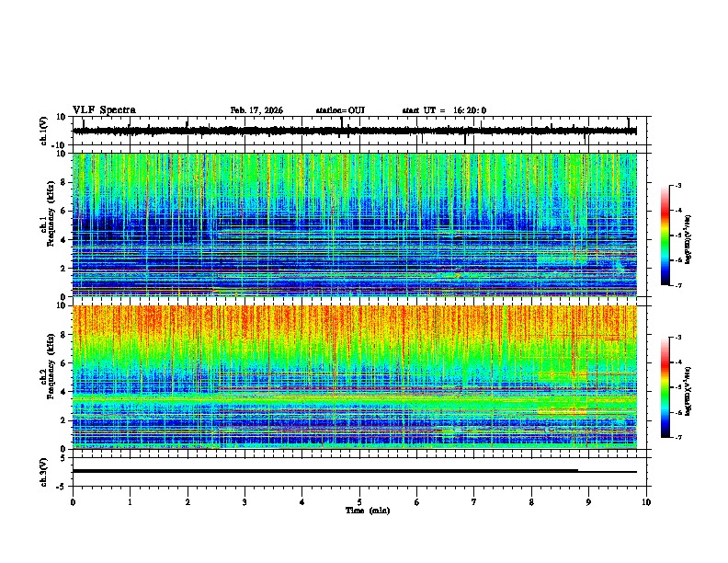Click the time axis tick label '1'
The image size is (728, 563).
(130, 502)
